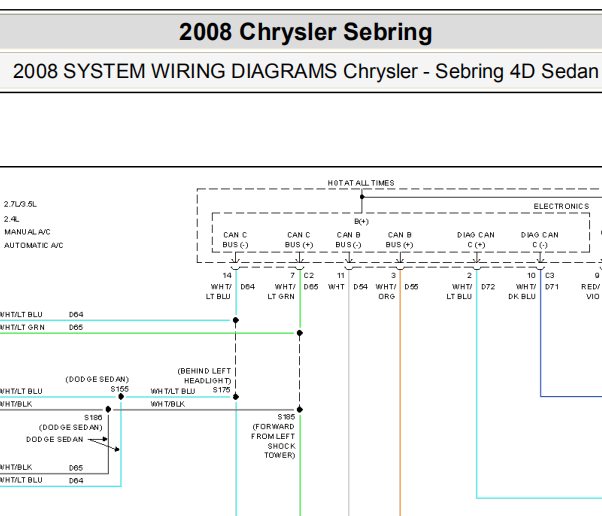Click the D71 circuit label
Image resolution: width=602 pixels, height=516 pixels.
pyautogui.click(x=552, y=287)
